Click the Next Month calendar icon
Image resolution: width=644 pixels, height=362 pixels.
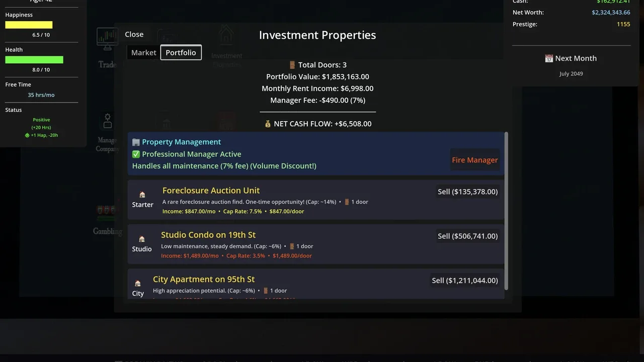pos(549,58)
